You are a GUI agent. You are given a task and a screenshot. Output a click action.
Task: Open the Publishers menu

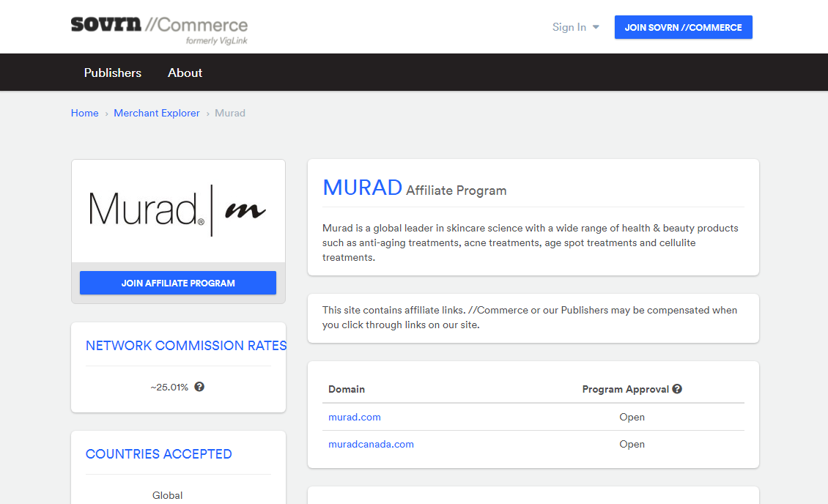pyautogui.click(x=113, y=73)
